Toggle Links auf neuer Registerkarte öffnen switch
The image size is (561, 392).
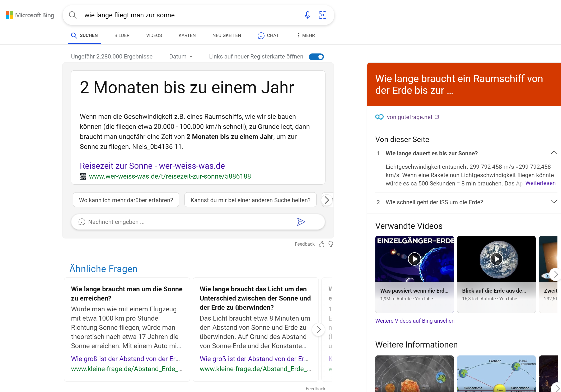[x=316, y=57]
